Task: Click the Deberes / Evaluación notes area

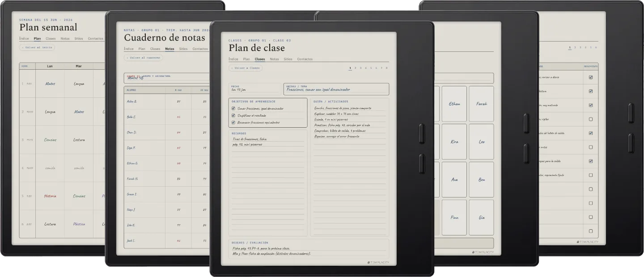Action: click(x=309, y=249)
